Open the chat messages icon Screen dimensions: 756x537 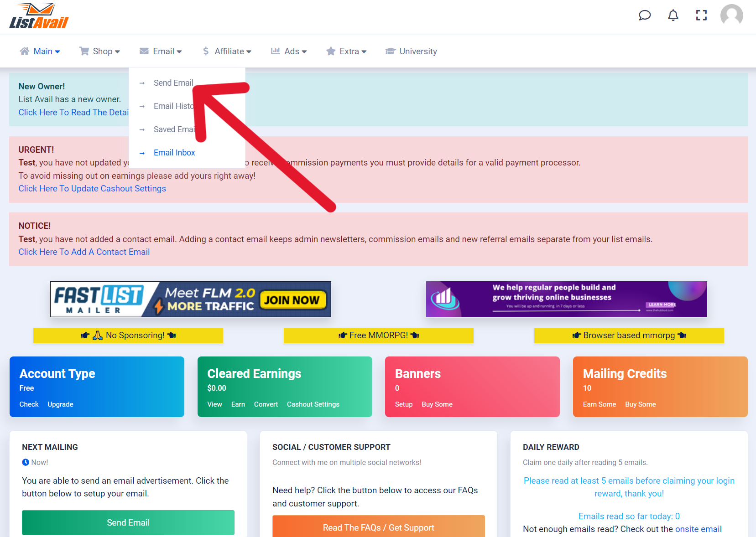tap(644, 15)
